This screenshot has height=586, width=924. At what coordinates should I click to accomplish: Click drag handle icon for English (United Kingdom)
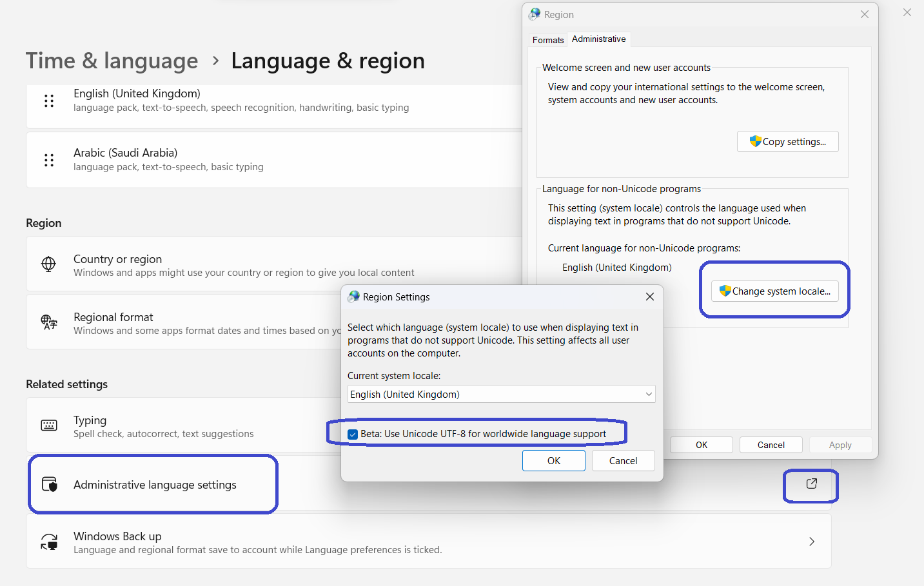coord(49,101)
